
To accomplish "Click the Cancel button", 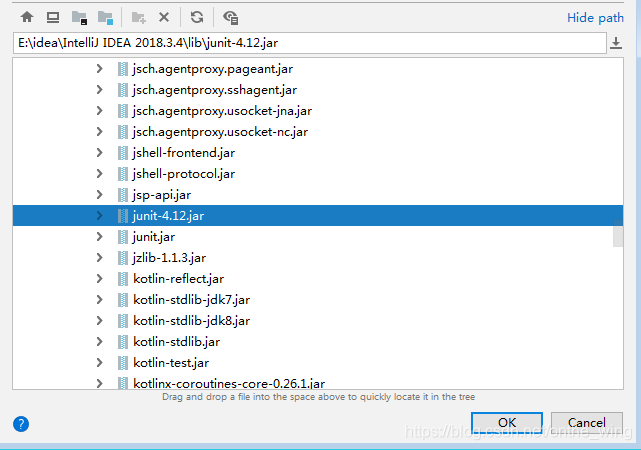I will [587, 423].
